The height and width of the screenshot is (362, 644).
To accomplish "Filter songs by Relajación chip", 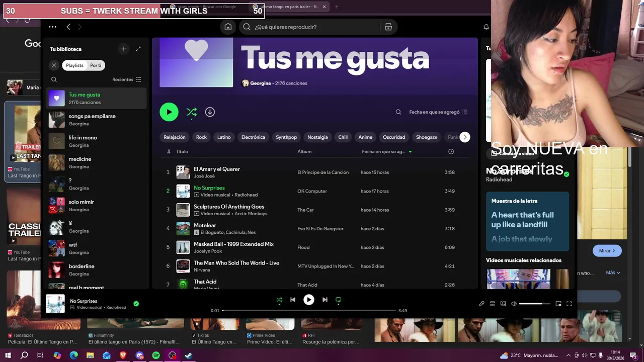I will (x=175, y=137).
